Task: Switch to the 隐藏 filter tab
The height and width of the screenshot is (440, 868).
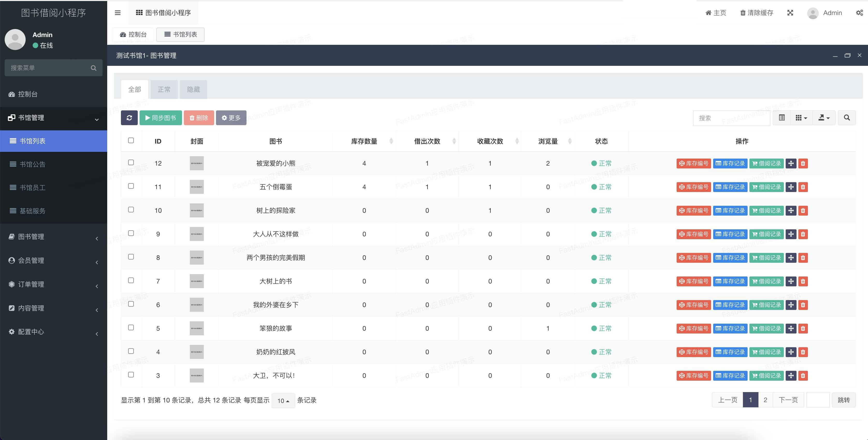Action: point(193,89)
